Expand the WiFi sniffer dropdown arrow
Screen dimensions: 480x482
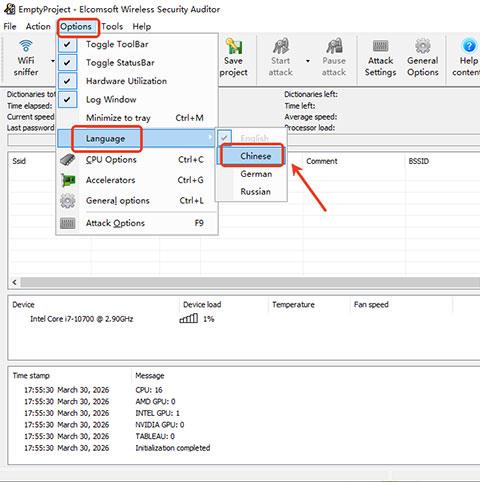(x=52, y=61)
